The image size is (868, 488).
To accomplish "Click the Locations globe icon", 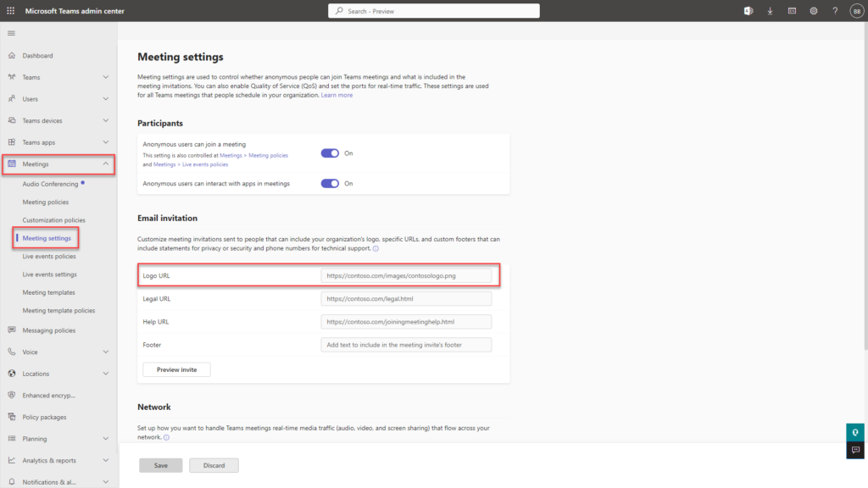I will 12,374.
